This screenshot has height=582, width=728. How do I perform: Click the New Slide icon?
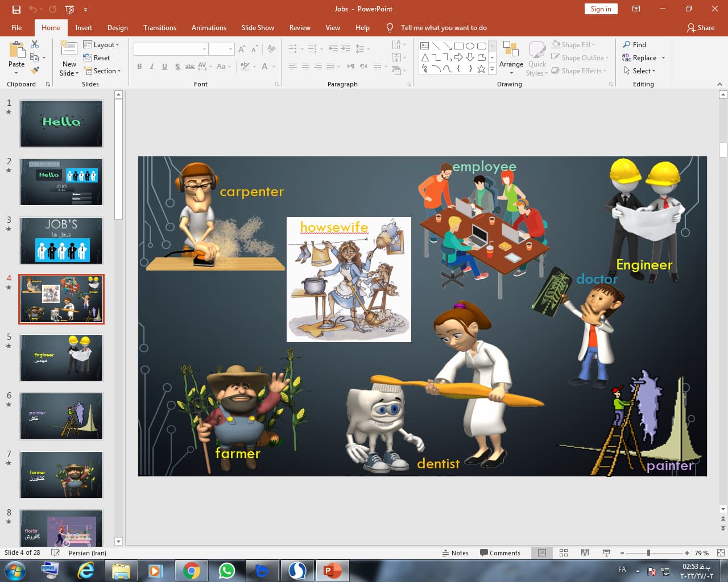(69, 50)
